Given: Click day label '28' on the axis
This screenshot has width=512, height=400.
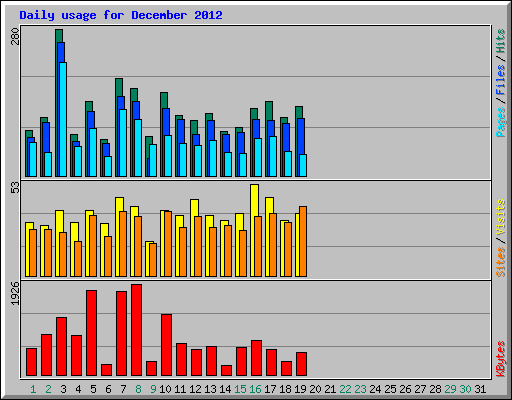Looking at the screenshot, I should tap(435, 389).
